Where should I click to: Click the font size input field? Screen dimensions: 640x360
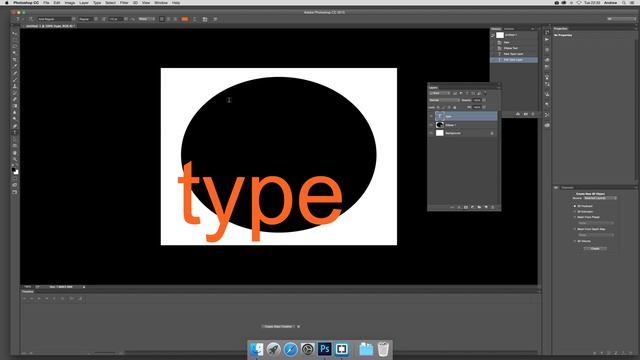pos(116,19)
